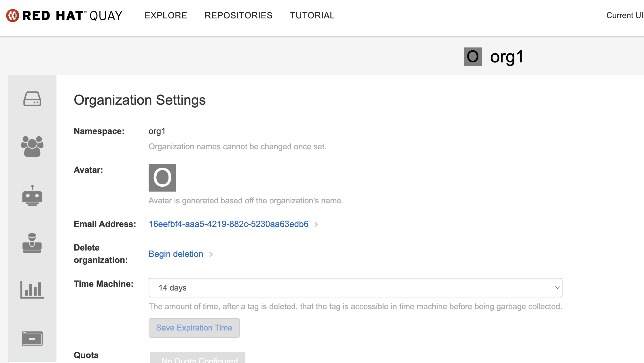644x363 pixels.
Task: Click chevron next to email address
Action: 316,224
